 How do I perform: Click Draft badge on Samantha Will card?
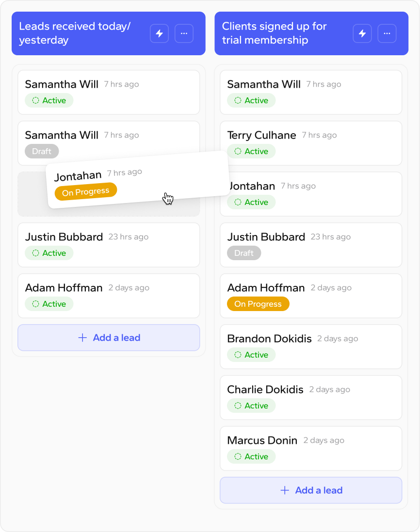[x=42, y=151]
